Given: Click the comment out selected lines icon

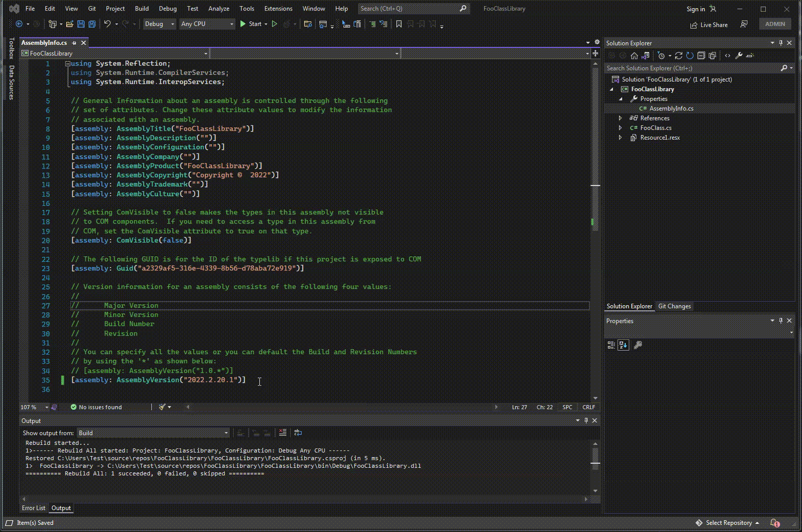Looking at the screenshot, I should 372,24.
